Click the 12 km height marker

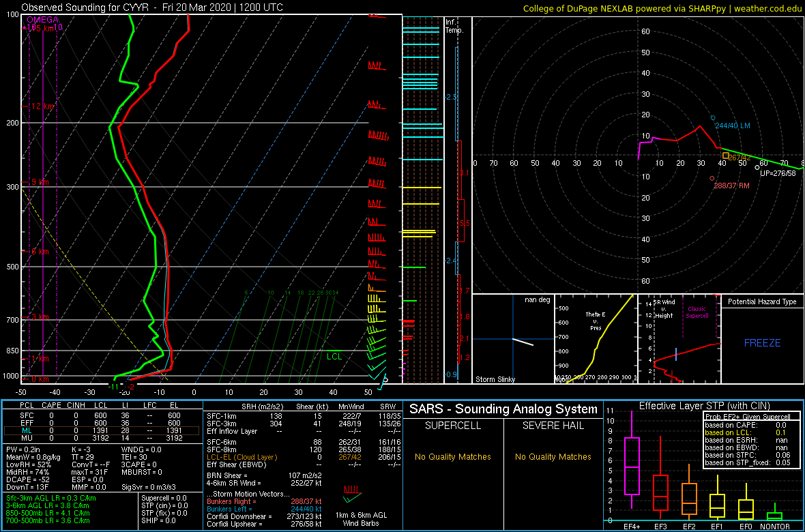click(x=43, y=106)
